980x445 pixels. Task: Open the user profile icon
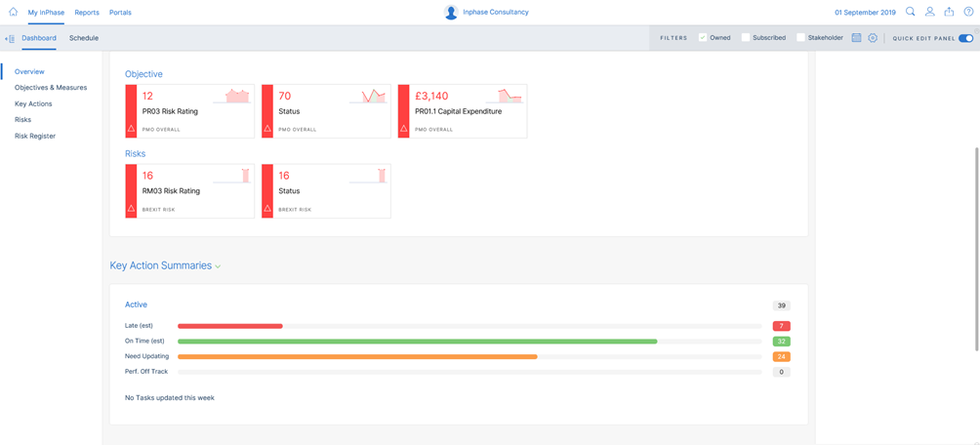click(x=930, y=12)
